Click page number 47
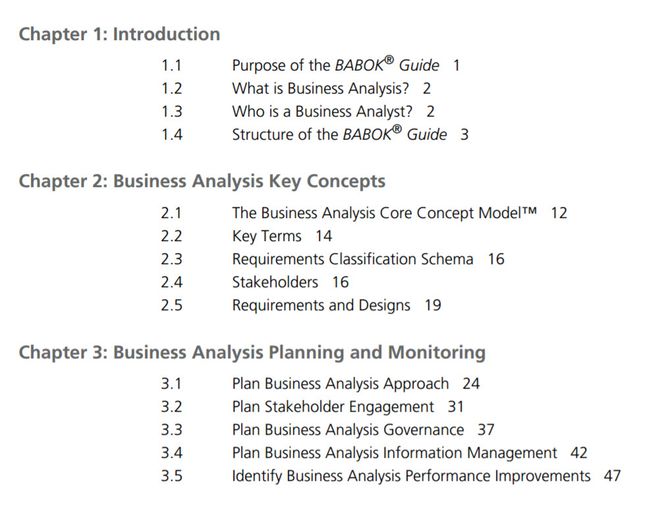650x519 pixels. pos(612,476)
